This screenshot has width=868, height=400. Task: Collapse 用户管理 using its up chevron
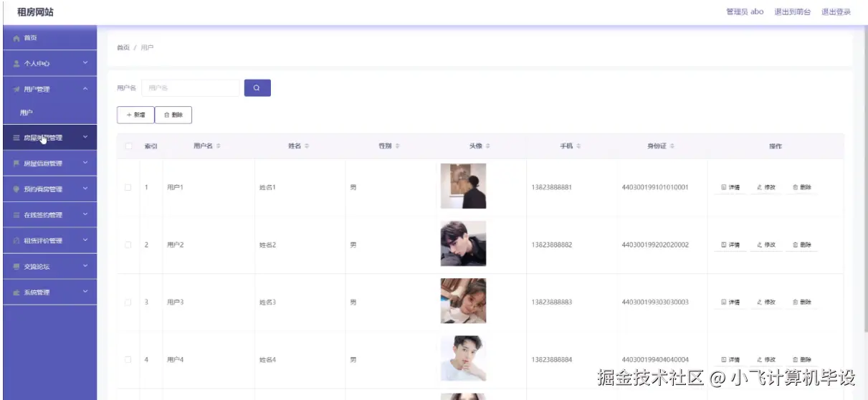pos(85,89)
